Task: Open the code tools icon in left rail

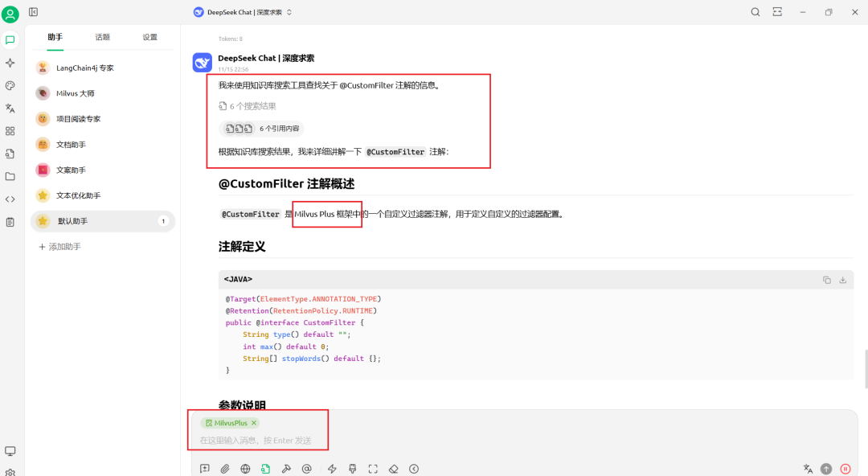Action: tap(10, 199)
